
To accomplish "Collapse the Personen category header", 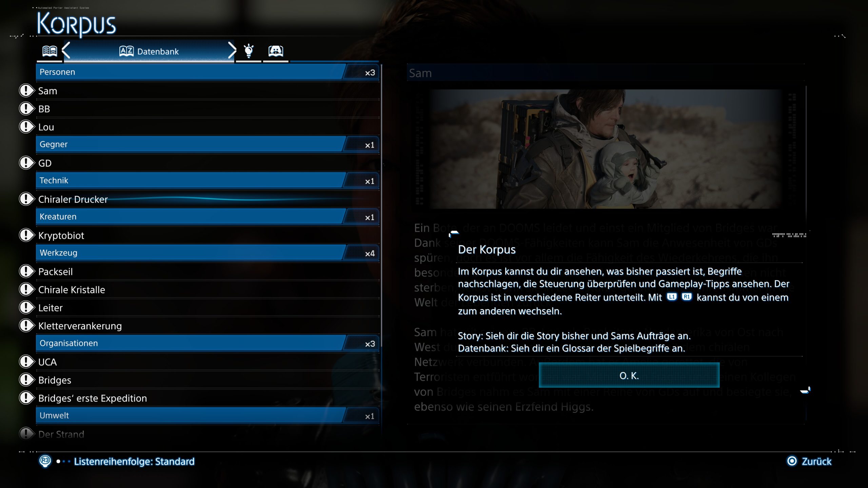I will [x=208, y=72].
